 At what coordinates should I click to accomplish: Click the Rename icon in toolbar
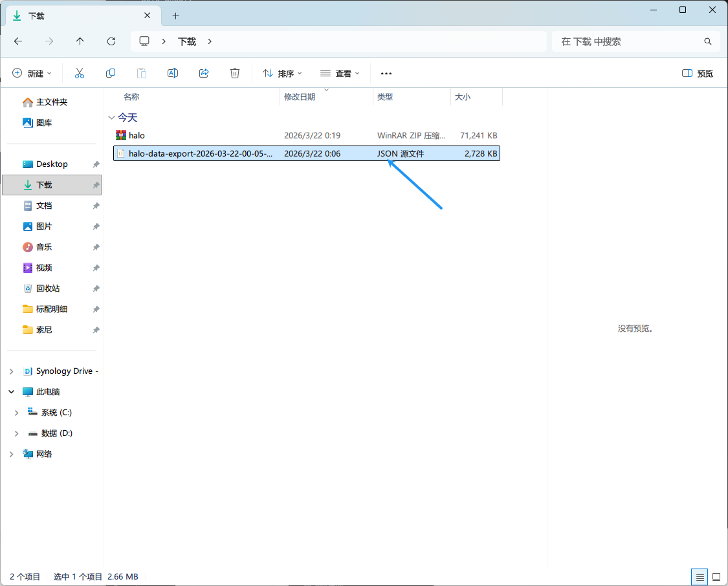tap(173, 74)
